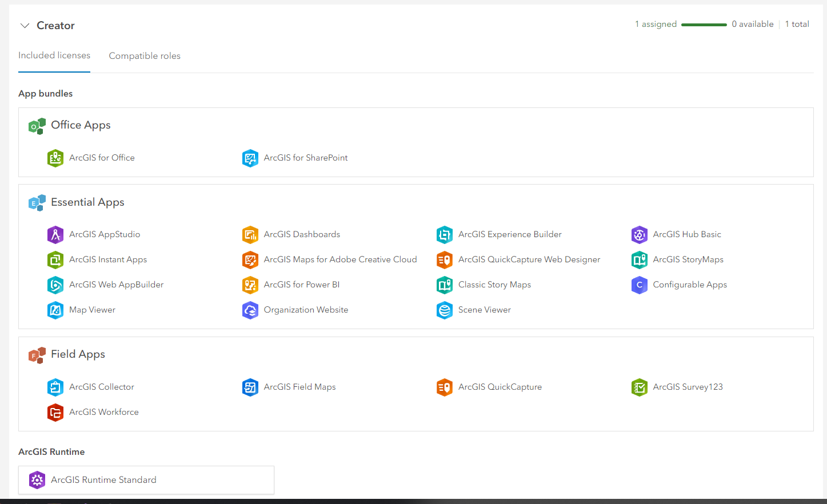Select the Office Apps bundle icon
Viewport: 827px width, 504px height.
36,126
